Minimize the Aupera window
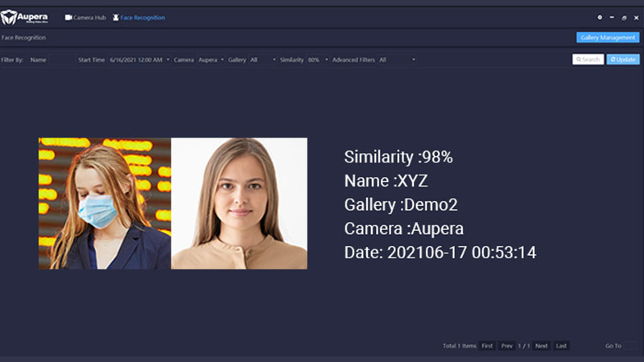Screen dimensions: 644x362 tap(612, 18)
